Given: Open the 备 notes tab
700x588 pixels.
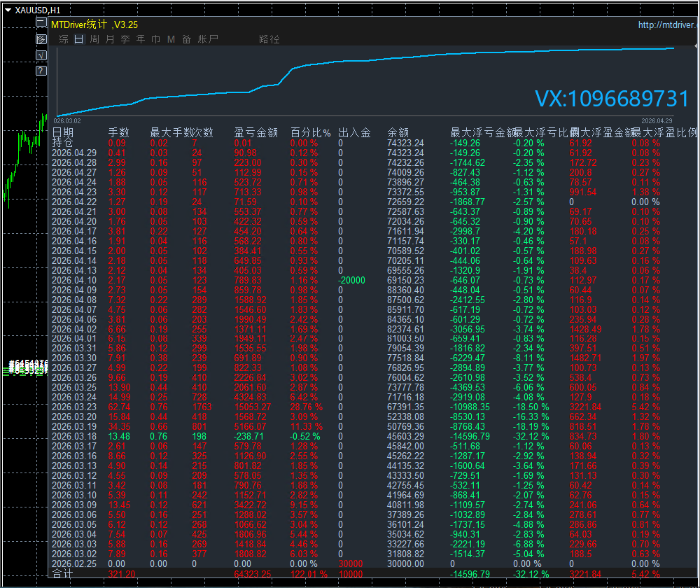Looking at the screenshot, I should click(186, 39).
